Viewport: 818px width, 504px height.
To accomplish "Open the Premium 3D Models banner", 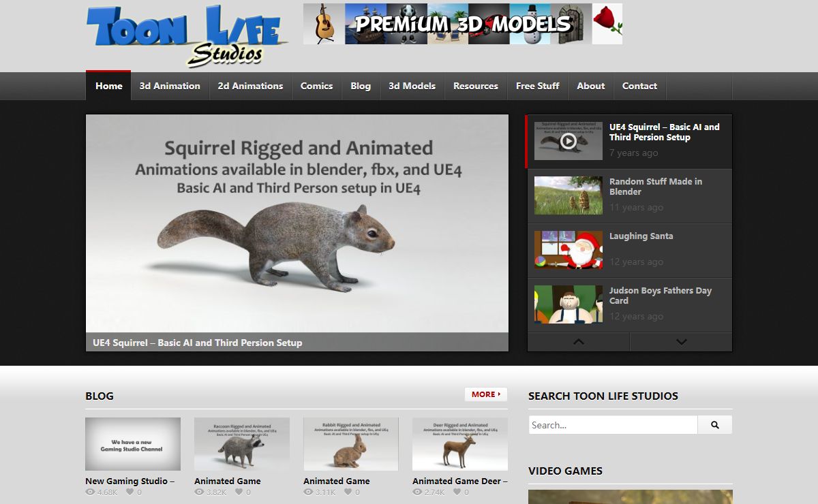I will pyautogui.click(x=462, y=24).
